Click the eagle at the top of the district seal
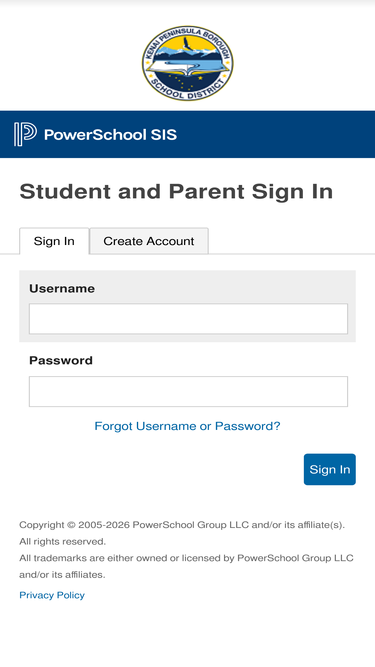The height and width of the screenshot is (667, 375). [x=186, y=43]
